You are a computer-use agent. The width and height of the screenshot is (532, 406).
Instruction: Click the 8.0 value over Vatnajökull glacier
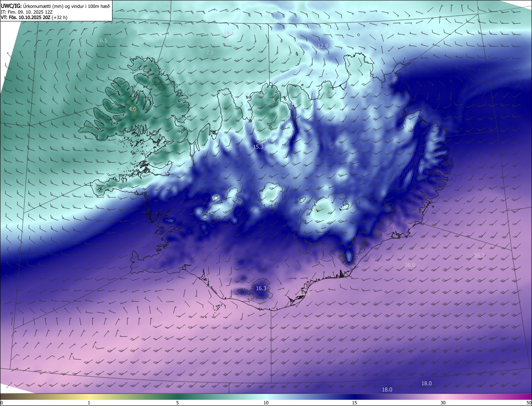coord(320,209)
